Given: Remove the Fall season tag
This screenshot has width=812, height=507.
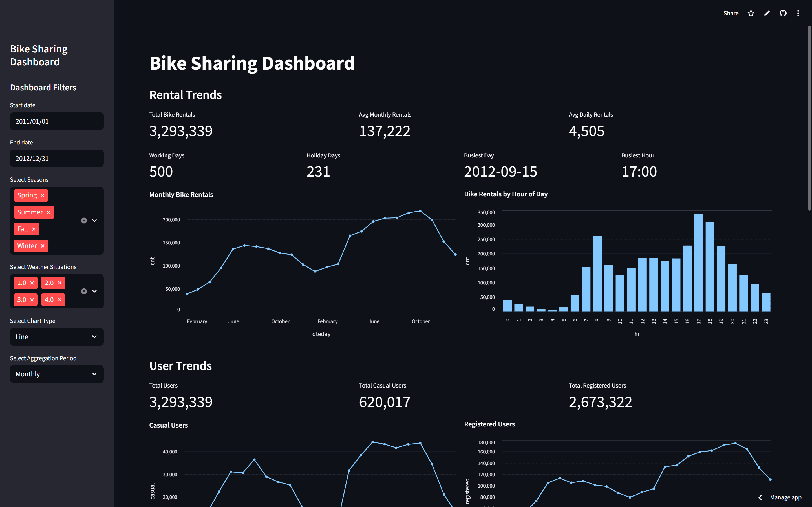Looking at the screenshot, I should click(x=34, y=229).
